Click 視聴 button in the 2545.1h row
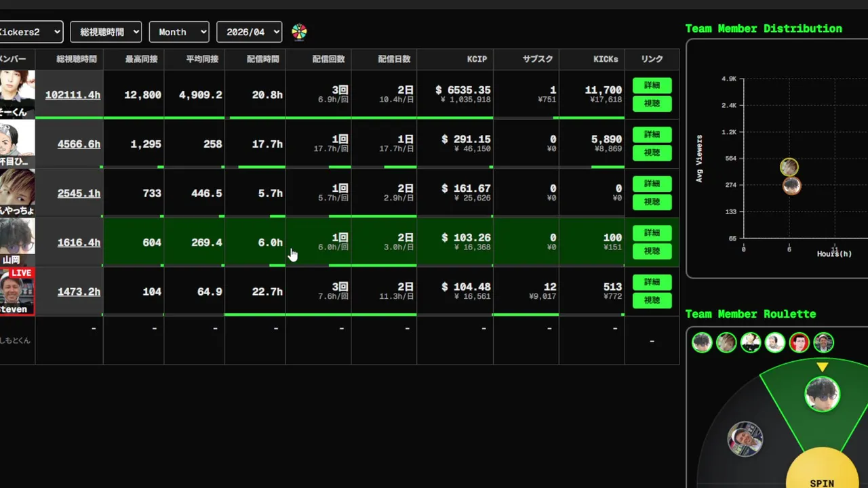The height and width of the screenshot is (488, 868). coord(652,202)
